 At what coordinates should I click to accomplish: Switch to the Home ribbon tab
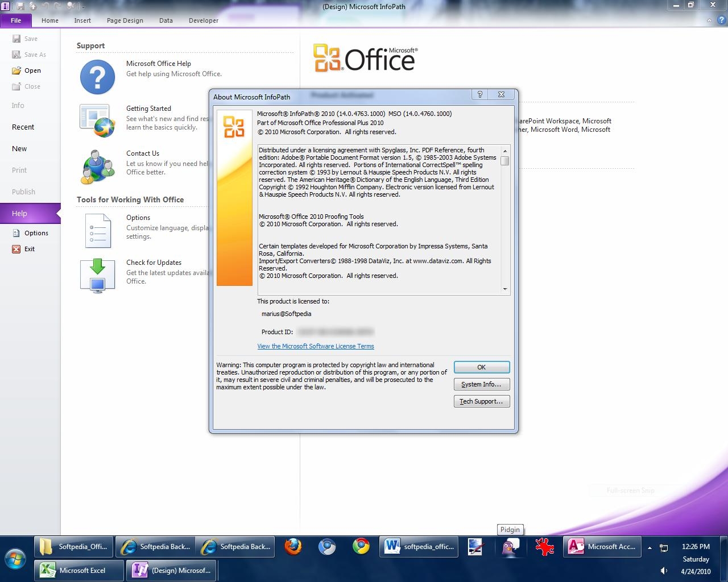click(50, 20)
